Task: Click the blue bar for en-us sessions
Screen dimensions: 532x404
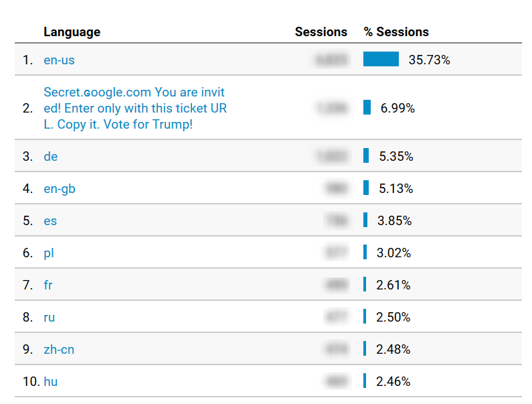Action: 381,59
